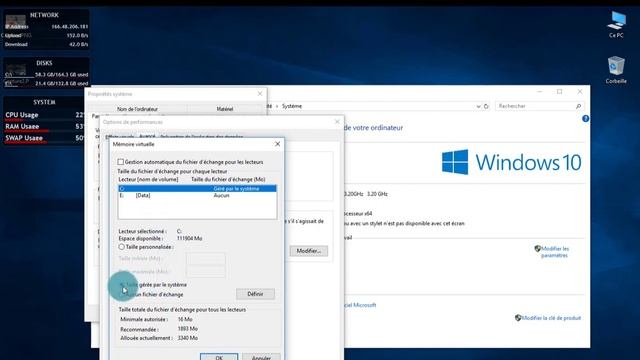Image resolution: width=640 pixels, height=360 pixels.
Task: Choose Taille personnalisée radio option
Action: coord(121,247)
